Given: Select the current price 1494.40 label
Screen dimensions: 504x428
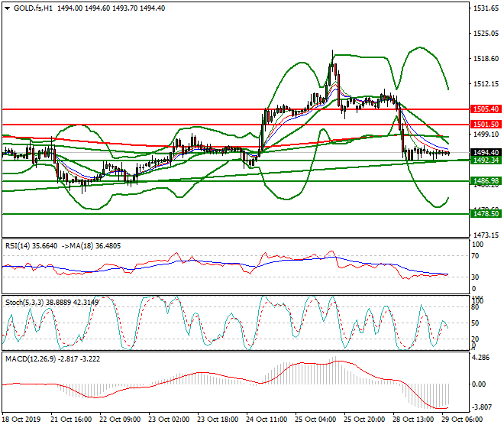Looking at the screenshot, I should tap(486, 153).
